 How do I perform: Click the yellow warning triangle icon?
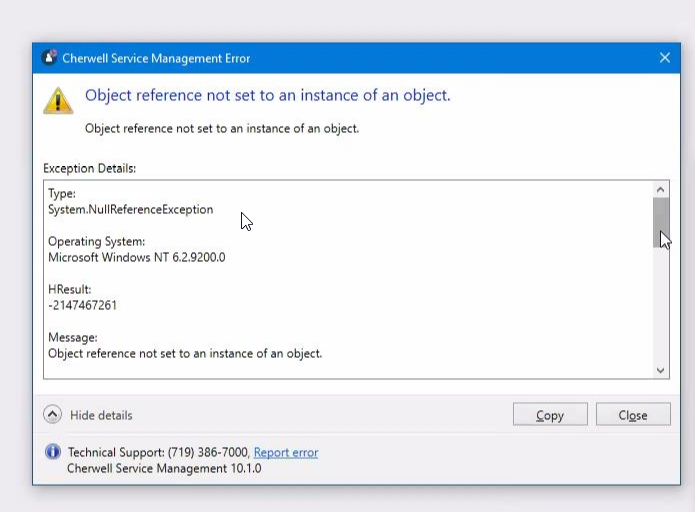(x=58, y=100)
